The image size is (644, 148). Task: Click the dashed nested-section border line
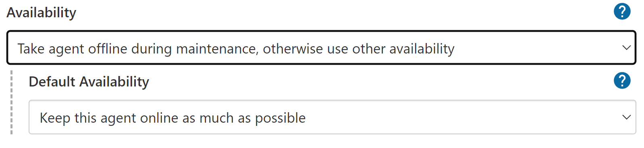pos(11,102)
